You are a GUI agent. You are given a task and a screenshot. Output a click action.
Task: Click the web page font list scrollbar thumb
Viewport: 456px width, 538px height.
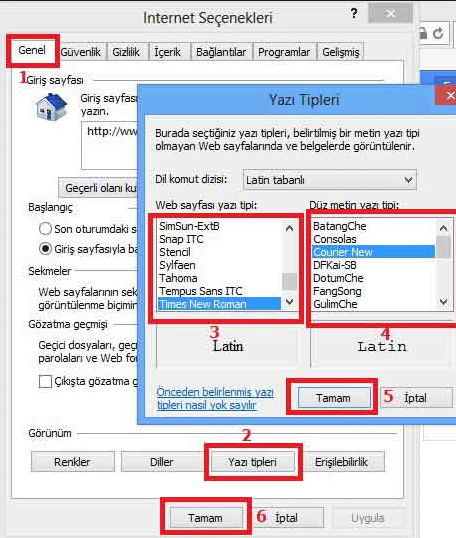tap(290, 281)
